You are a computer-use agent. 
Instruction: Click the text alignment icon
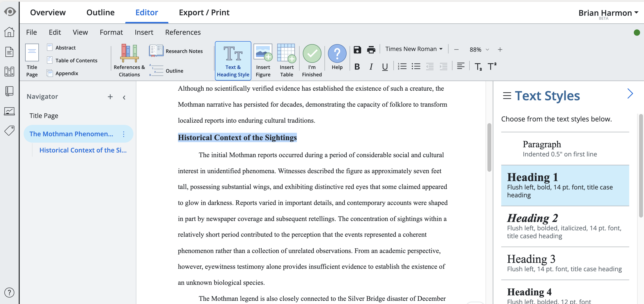pos(461,66)
